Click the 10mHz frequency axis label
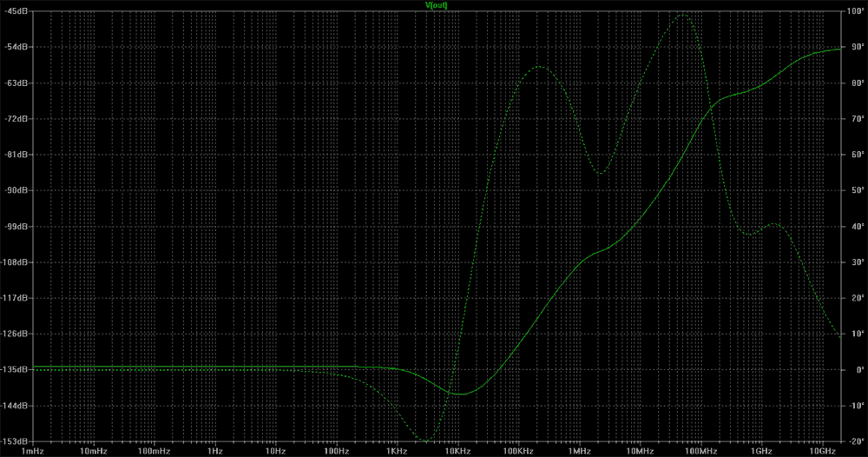 point(94,452)
